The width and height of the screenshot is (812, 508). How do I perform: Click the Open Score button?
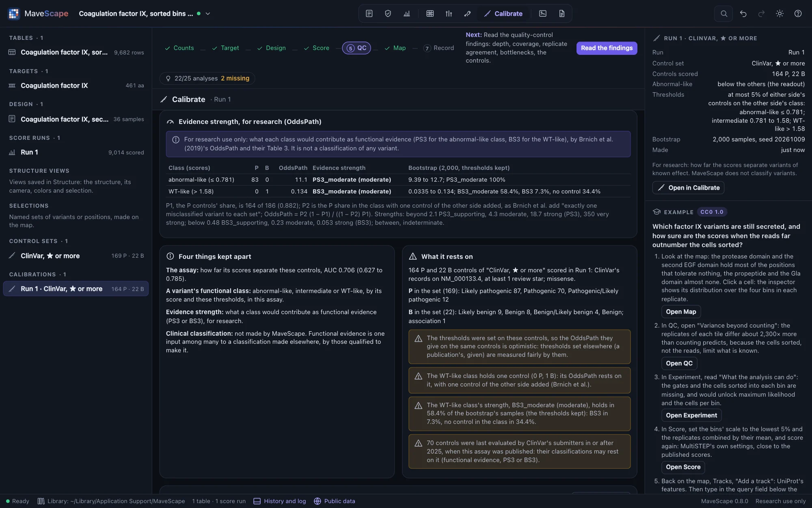click(683, 467)
